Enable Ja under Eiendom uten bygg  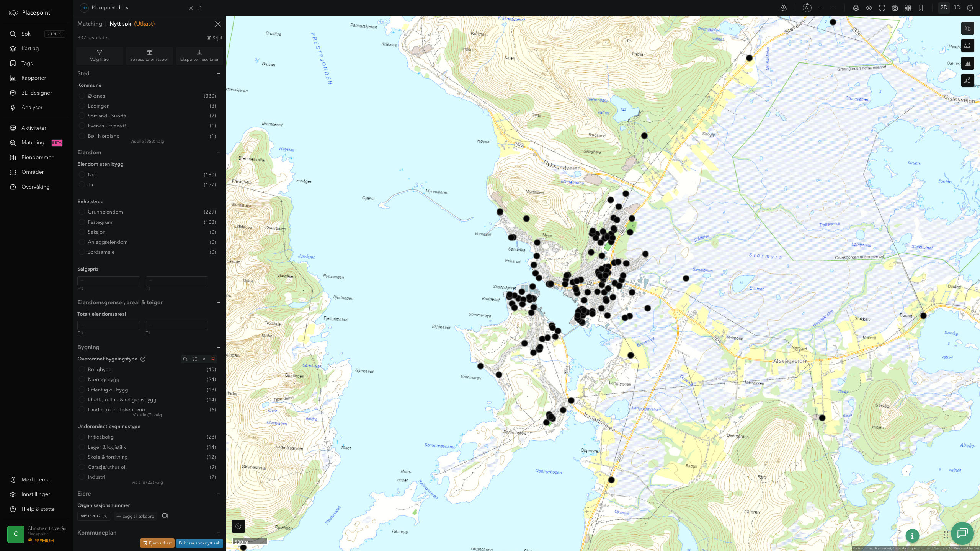point(82,184)
